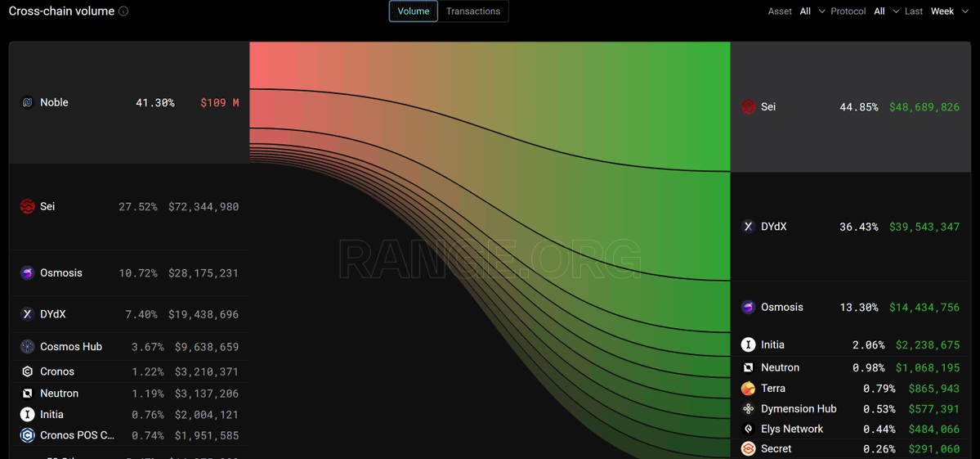Image resolution: width=980 pixels, height=459 pixels.
Task: Select the Osmosis source row showing $28,175,231
Action: pos(129,273)
